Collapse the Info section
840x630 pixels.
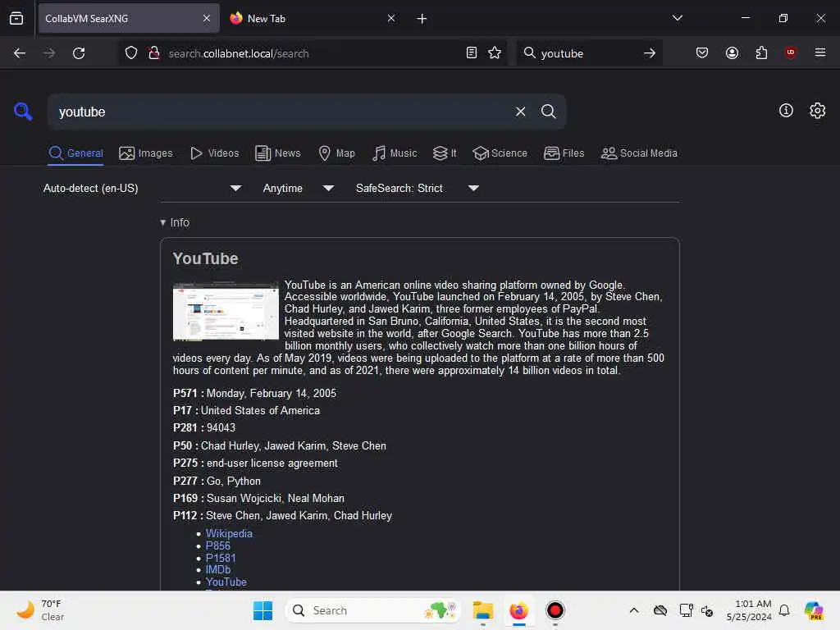(175, 222)
